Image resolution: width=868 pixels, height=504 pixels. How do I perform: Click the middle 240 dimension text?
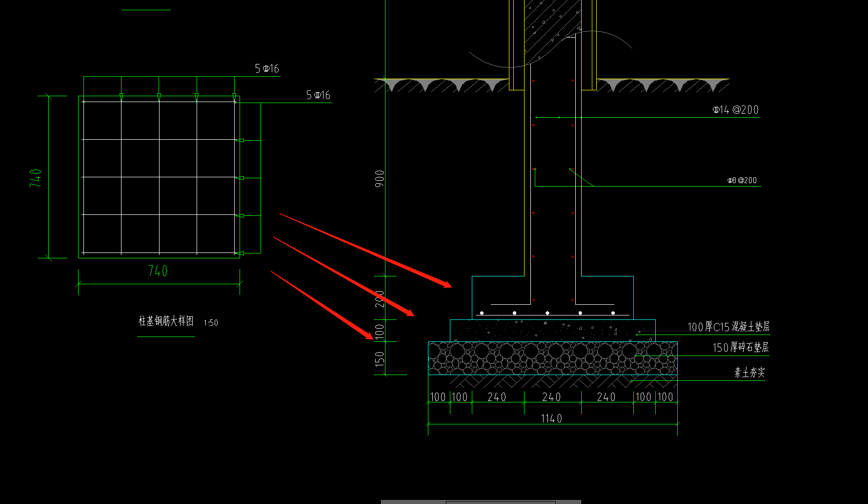(552, 397)
